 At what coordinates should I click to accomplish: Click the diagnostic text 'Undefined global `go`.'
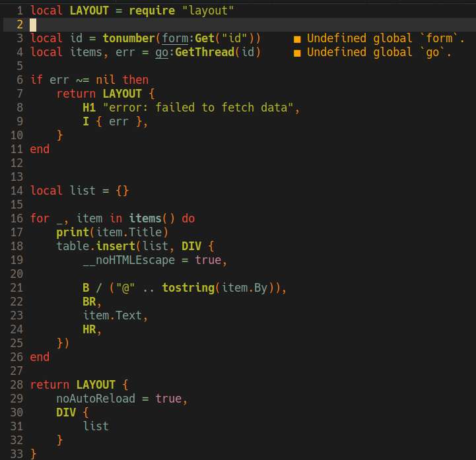(378, 52)
